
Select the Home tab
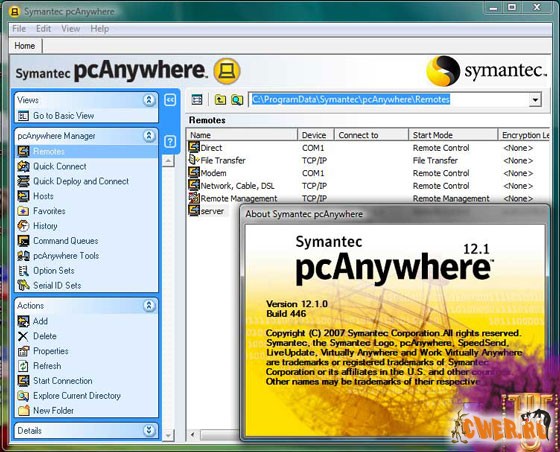(x=25, y=46)
